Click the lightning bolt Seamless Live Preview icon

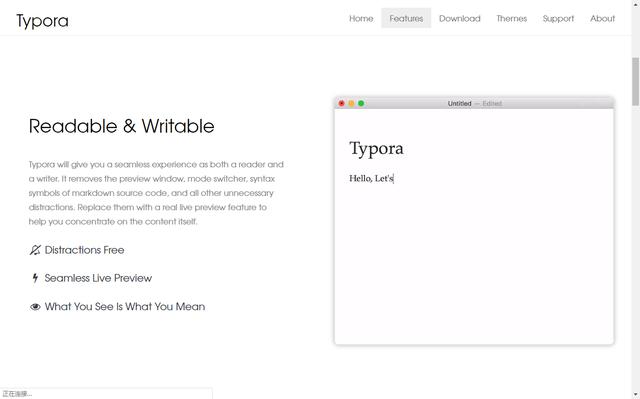click(35, 278)
